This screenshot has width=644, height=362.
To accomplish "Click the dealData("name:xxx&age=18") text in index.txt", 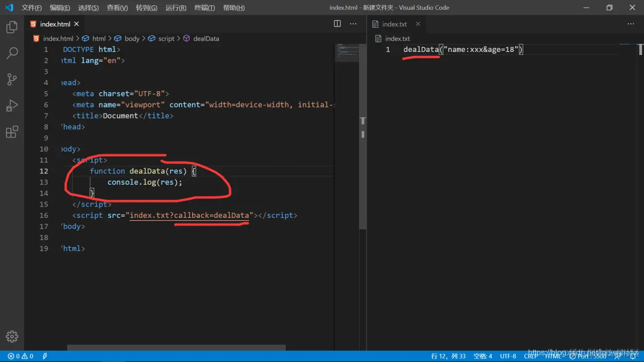I will [x=463, y=50].
